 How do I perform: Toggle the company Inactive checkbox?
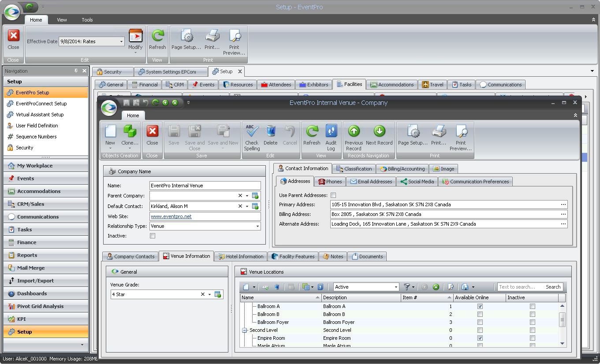point(153,236)
